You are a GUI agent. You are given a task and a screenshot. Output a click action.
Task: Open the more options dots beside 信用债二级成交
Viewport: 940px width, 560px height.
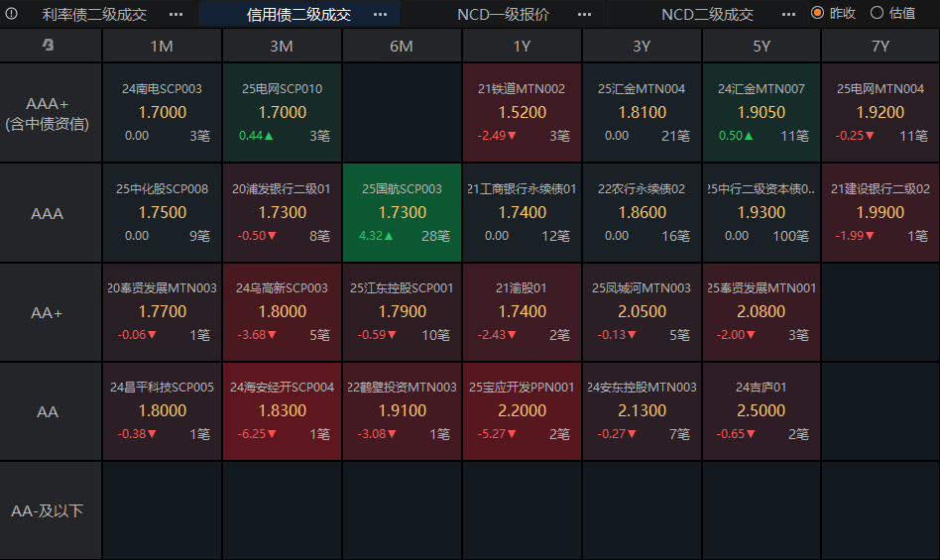pyautogui.click(x=380, y=15)
